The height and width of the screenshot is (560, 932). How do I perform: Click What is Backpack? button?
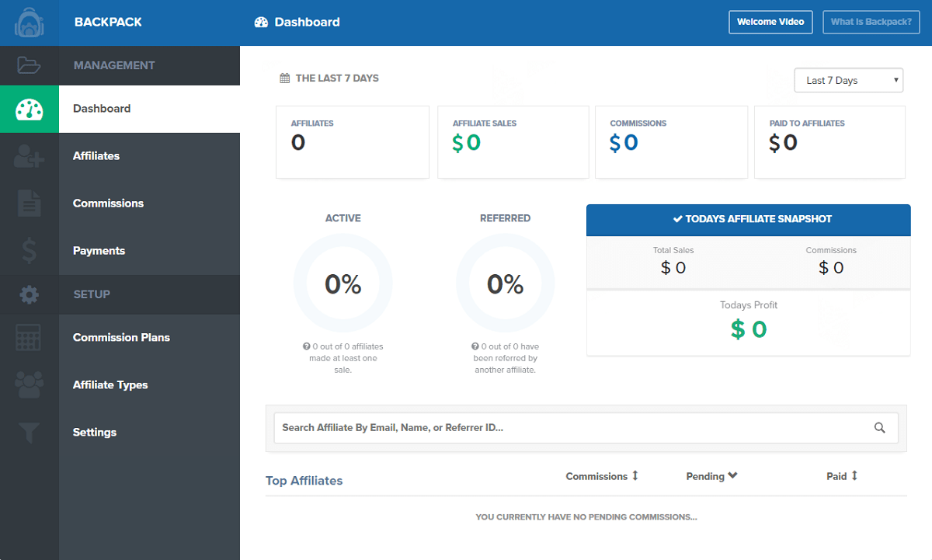(x=871, y=22)
